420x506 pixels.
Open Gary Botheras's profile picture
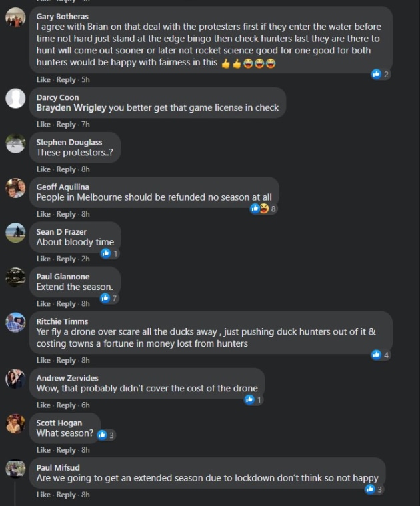click(15, 17)
